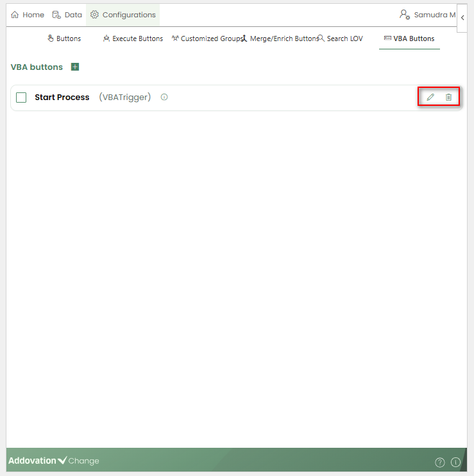
Task: Open the Data menu
Action: [67, 15]
